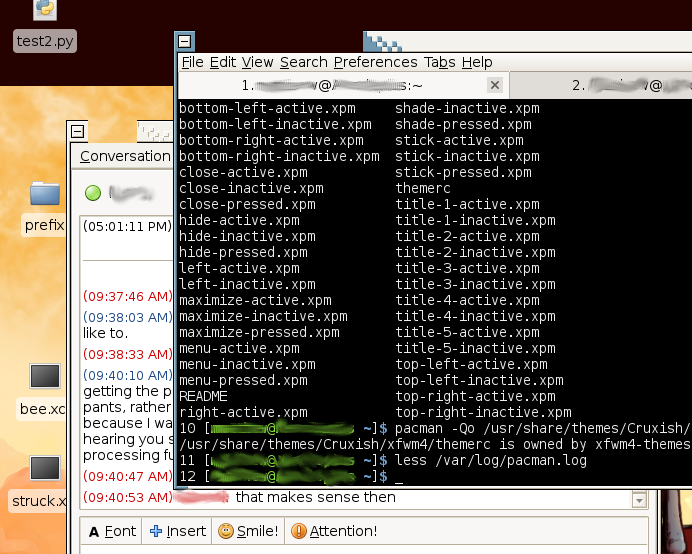The image size is (692, 554).
Task: Select the prefix folder on desktop
Action: 45,194
